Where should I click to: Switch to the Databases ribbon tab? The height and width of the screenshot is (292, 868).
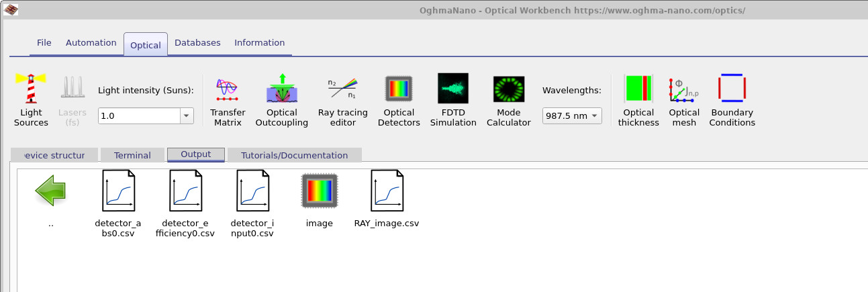point(197,43)
